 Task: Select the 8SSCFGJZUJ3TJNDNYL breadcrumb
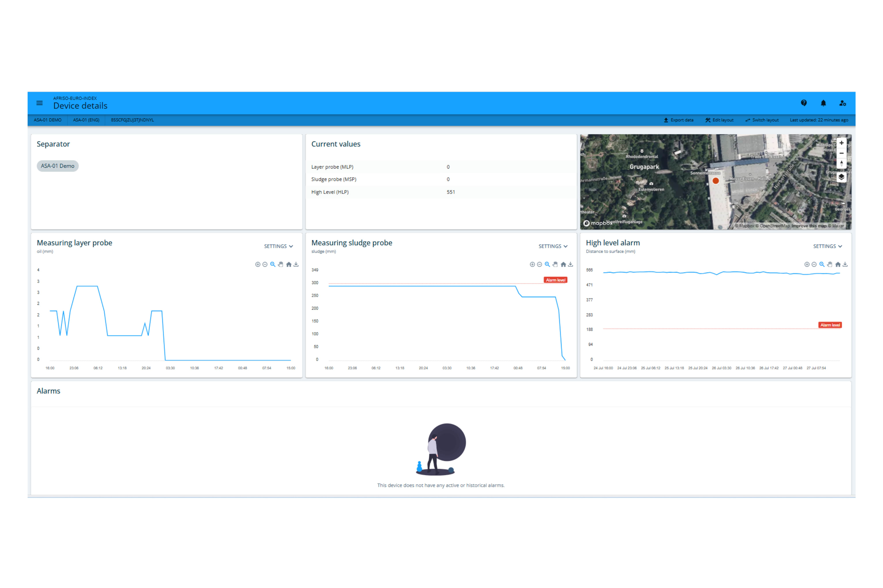[x=132, y=120]
